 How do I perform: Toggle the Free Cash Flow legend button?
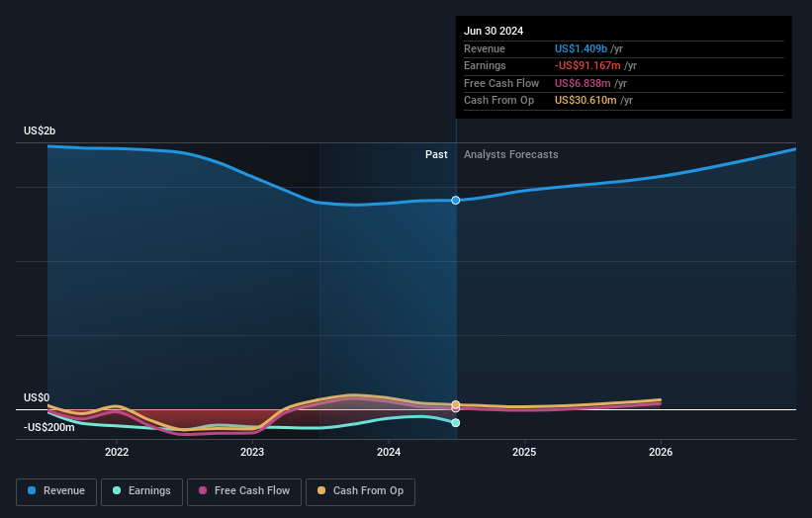click(x=244, y=491)
